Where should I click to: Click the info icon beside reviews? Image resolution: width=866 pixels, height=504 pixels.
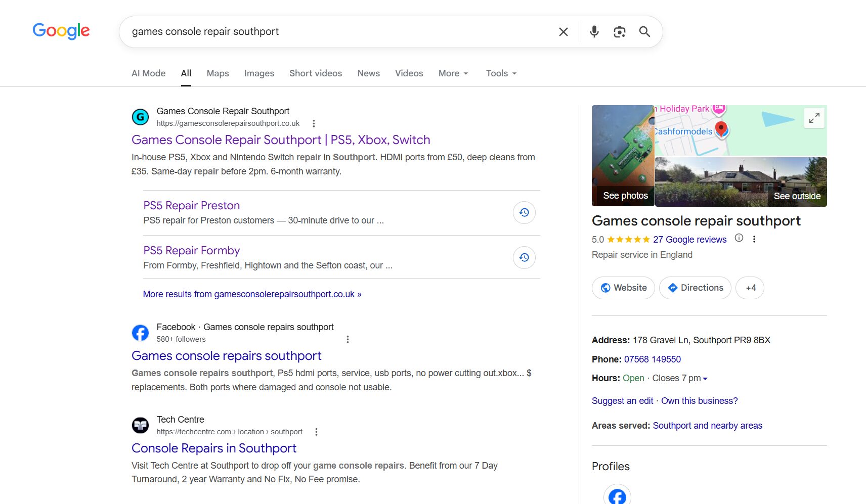(739, 238)
